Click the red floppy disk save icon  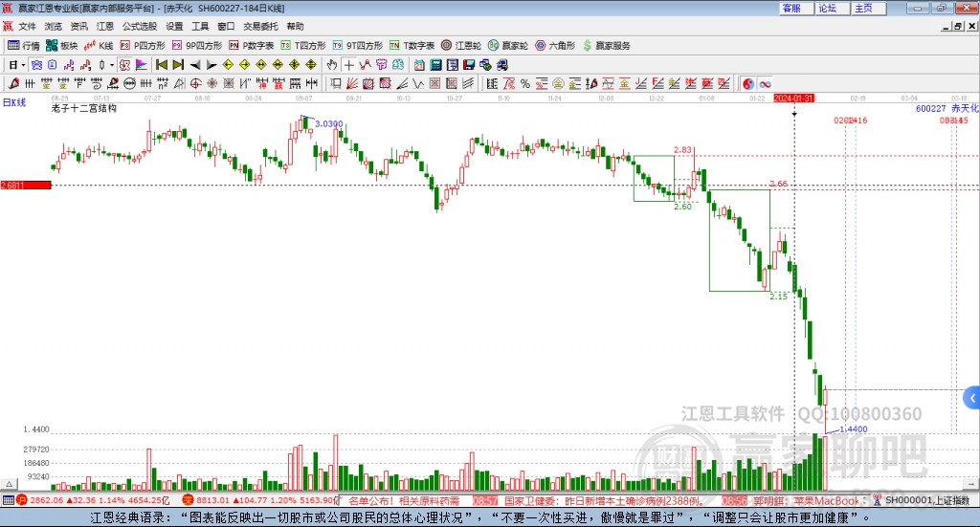(x=469, y=65)
